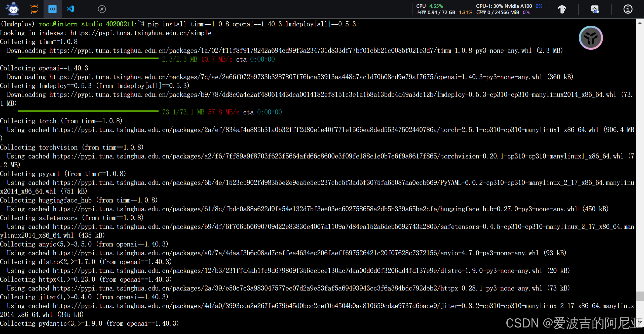Click the lmdeploy 73.1 MB progress bar
Image resolution: width=644 pixels, height=334 pixels.
point(88,111)
